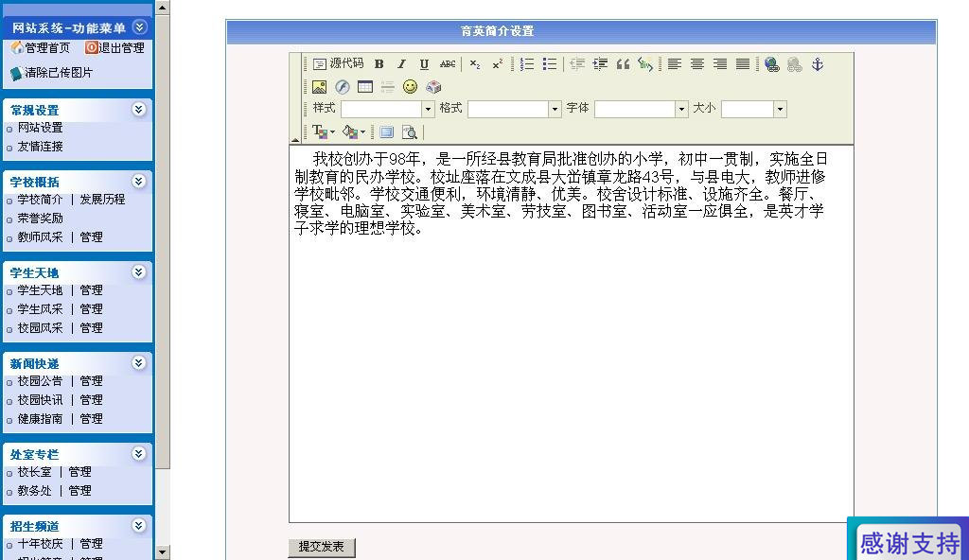Open 发展历程 menu item
The width and height of the screenshot is (969, 560).
click(102, 200)
